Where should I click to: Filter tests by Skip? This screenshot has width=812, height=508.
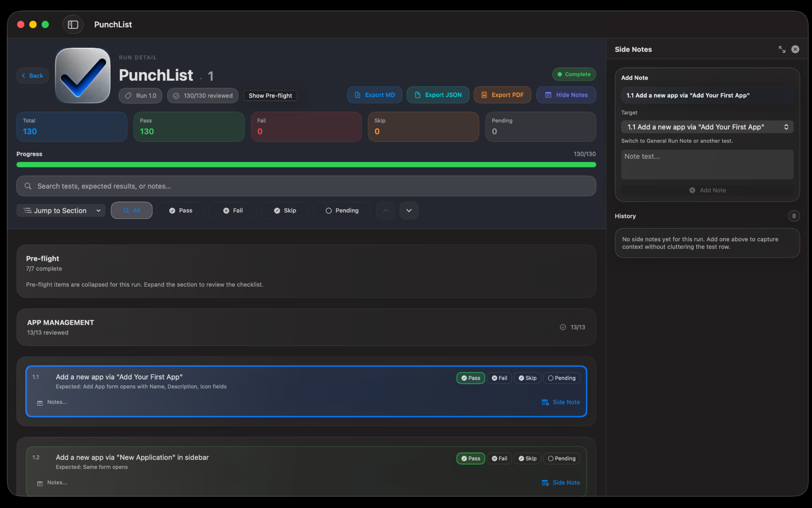click(x=285, y=210)
